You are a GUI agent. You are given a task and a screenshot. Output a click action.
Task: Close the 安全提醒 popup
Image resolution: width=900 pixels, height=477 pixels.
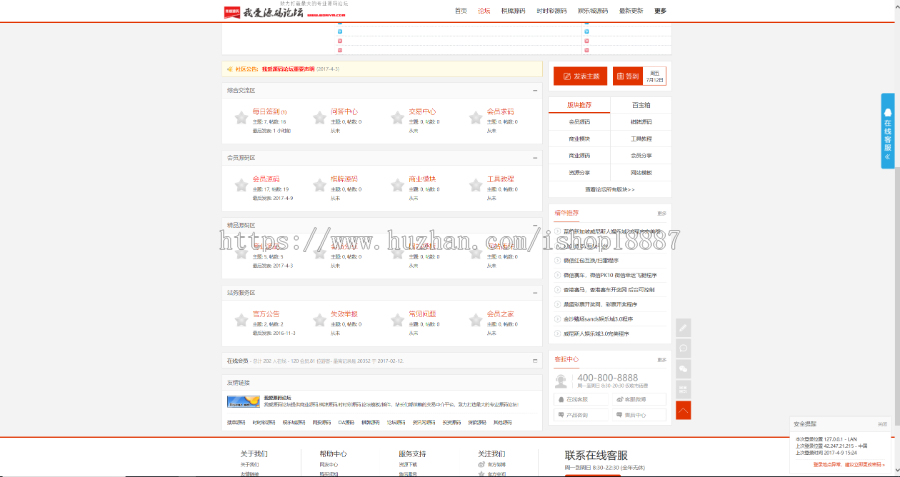click(x=882, y=424)
